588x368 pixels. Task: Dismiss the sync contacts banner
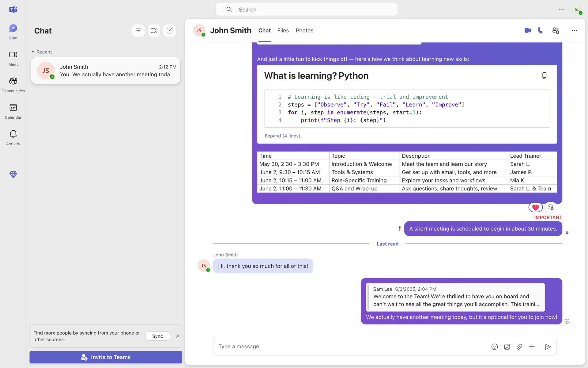(178, 336)
